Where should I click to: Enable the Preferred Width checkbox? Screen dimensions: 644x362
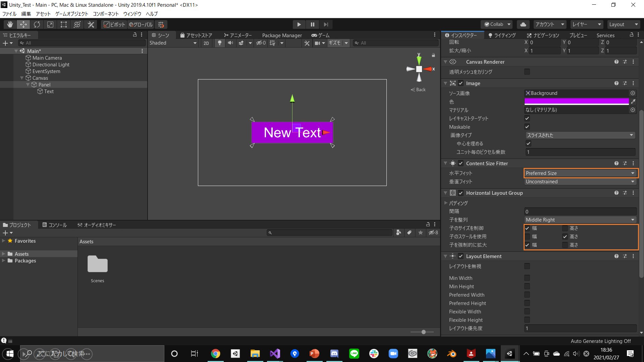click(527, 295)
